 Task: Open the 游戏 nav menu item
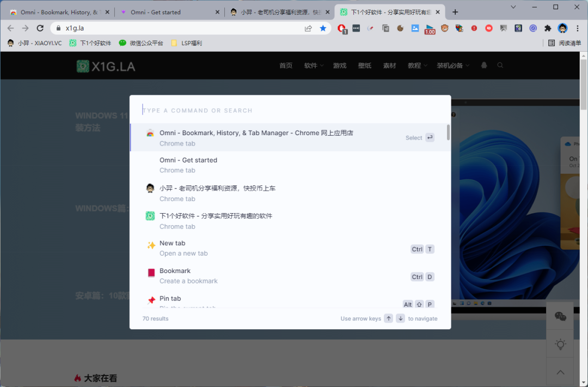[x=340, y=66]
